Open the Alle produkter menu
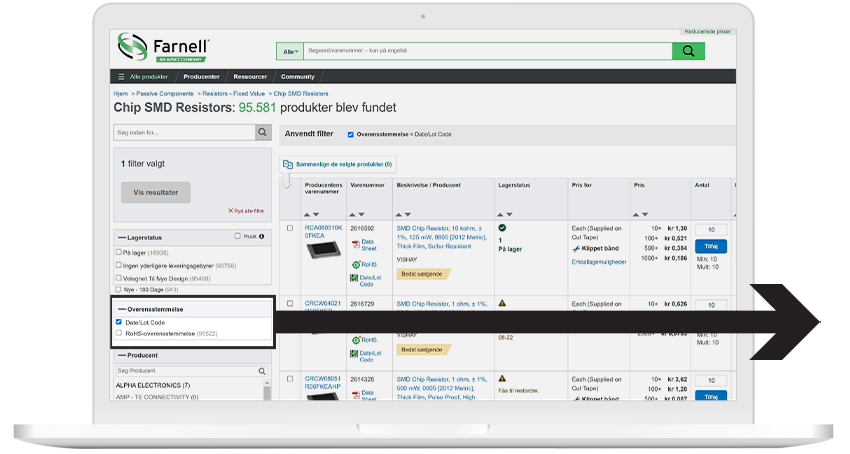This screenshot has width=850, height=454. (149, 77)
